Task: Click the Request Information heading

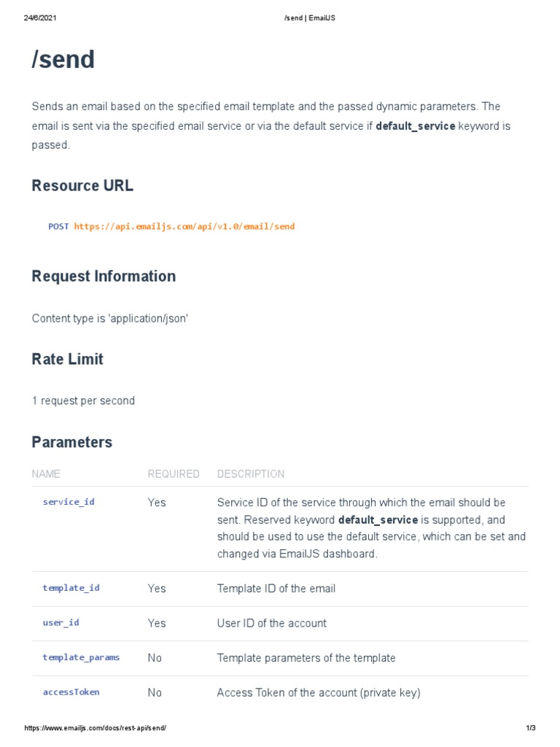Action: [104, 276]
